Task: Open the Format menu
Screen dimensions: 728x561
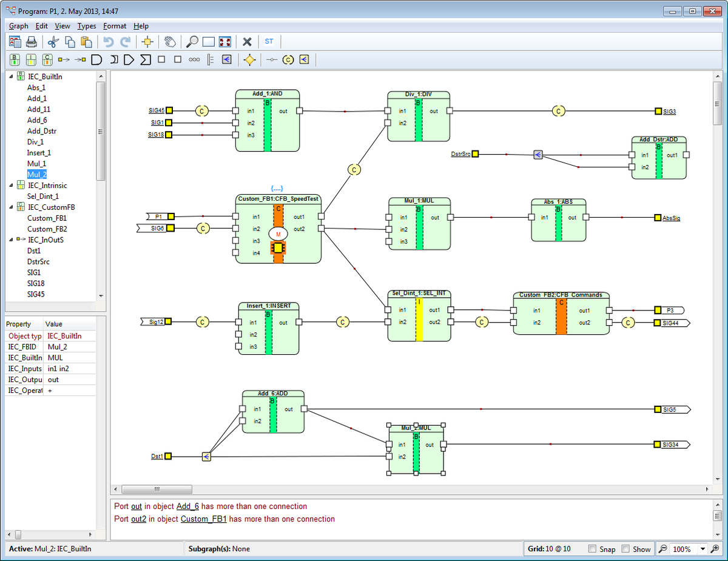Action: pos(114,26)
